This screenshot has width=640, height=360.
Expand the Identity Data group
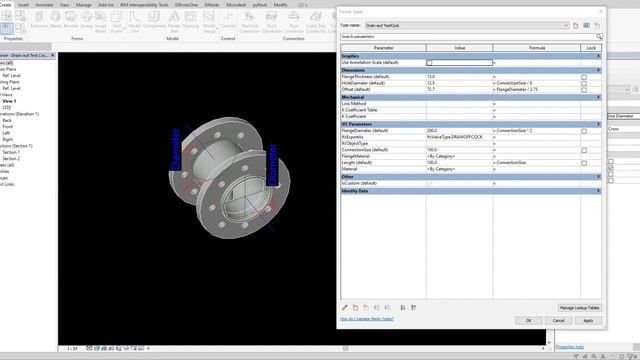click(598, 191)
